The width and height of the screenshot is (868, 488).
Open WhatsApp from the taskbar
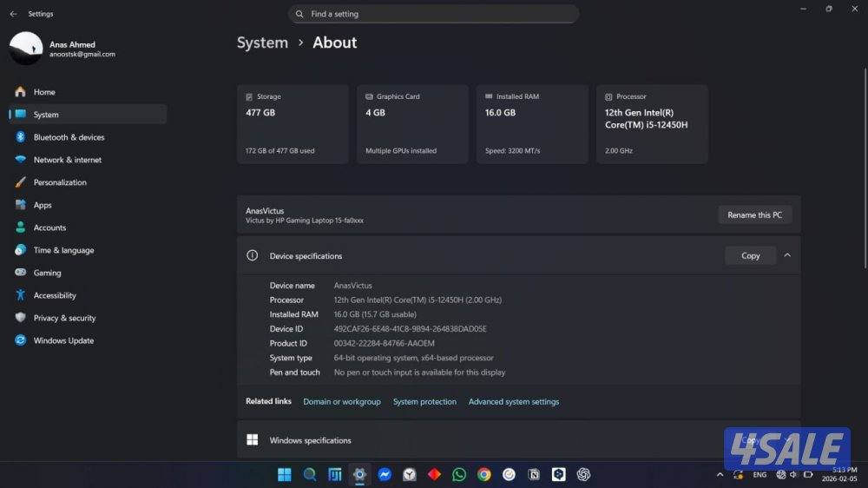tap(459, 474)
